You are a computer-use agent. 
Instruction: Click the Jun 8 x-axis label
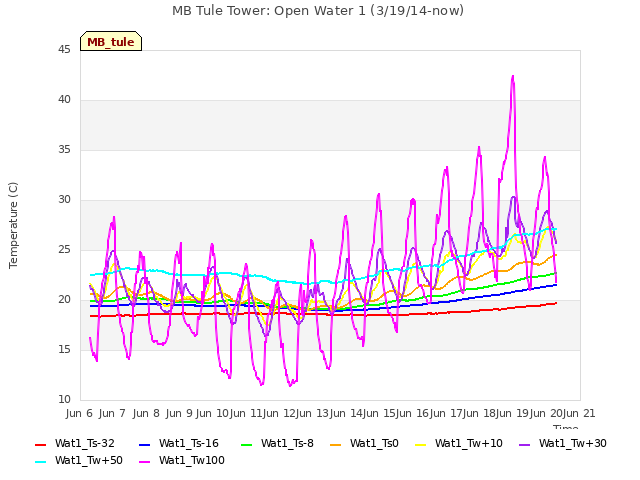[x=146, y=413]
